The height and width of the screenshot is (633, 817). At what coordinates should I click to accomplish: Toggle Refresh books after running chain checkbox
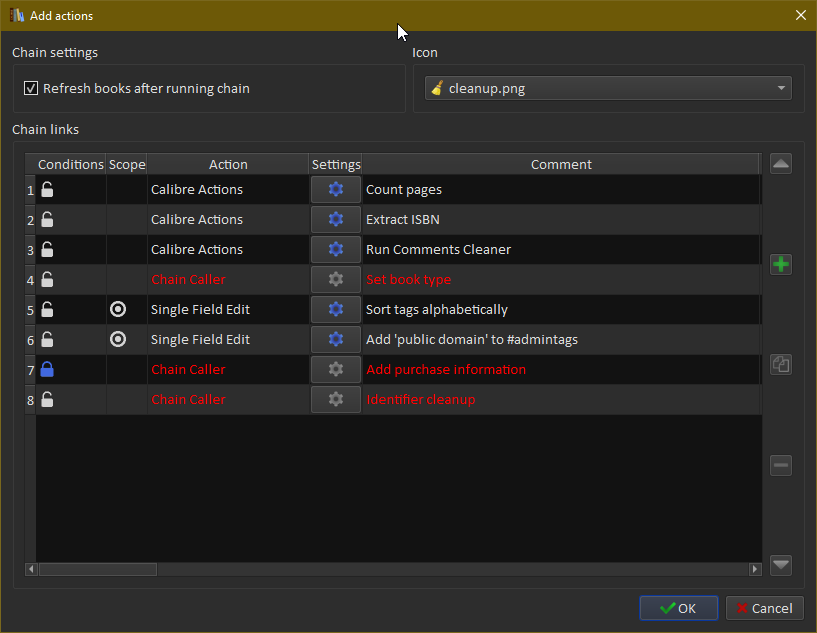(x=31, y=89)
